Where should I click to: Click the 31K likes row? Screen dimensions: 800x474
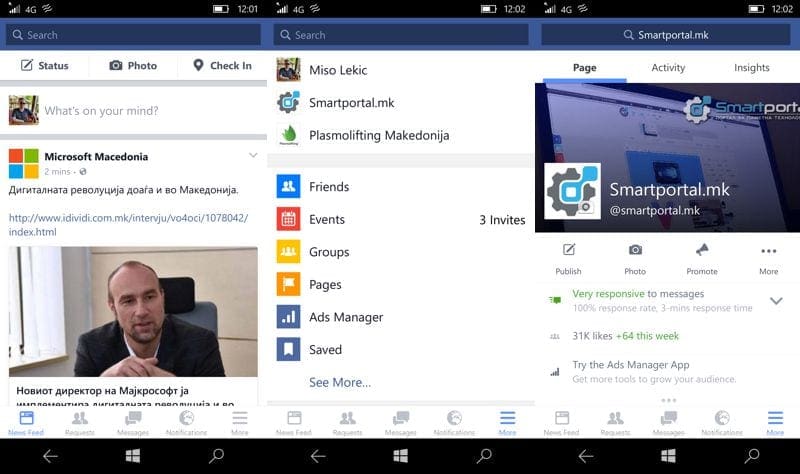(667, 336)
